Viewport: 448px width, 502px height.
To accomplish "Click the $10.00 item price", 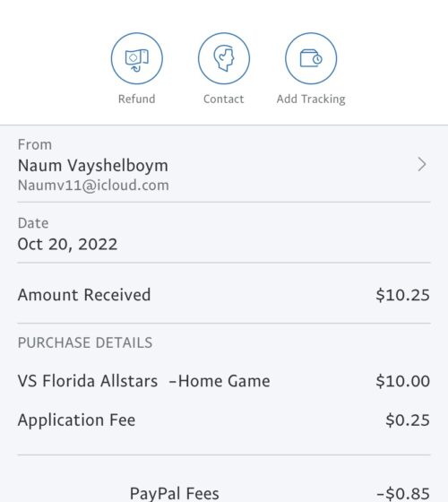I will [x=403, y=381].
